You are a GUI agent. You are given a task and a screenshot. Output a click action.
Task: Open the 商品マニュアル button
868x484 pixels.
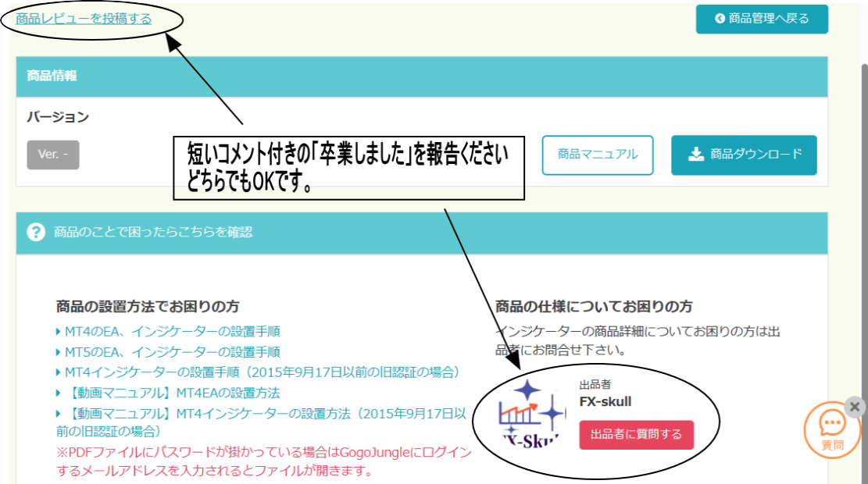[598, 155]
